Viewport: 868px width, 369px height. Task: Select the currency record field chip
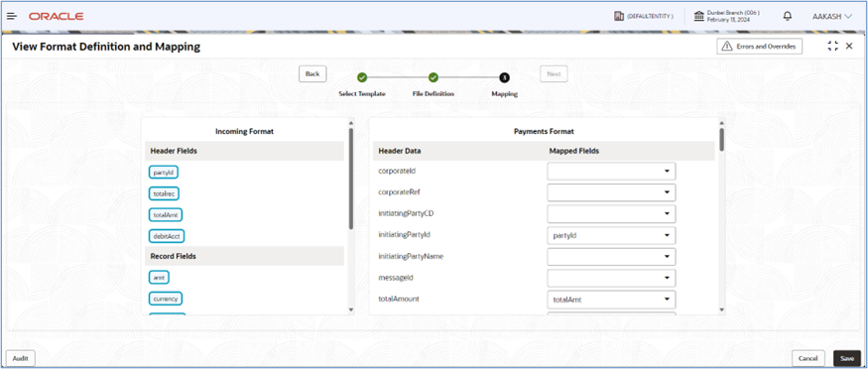[166, 299]
